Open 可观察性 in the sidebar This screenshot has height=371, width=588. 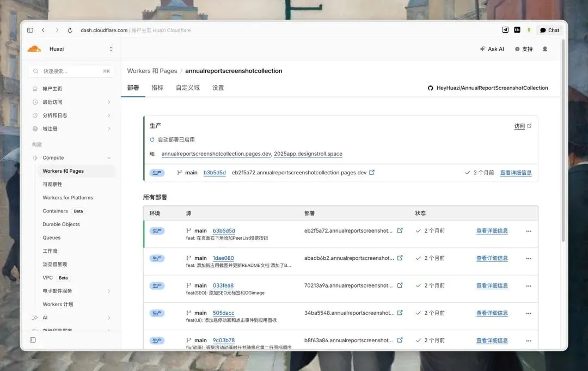(52, 184)
